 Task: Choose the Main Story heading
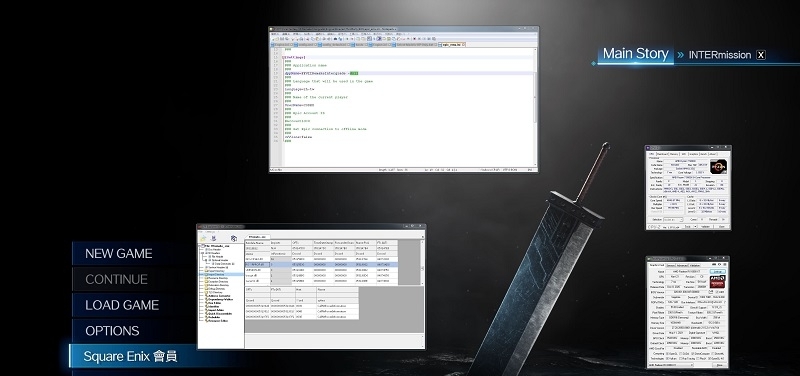point(635,54)
